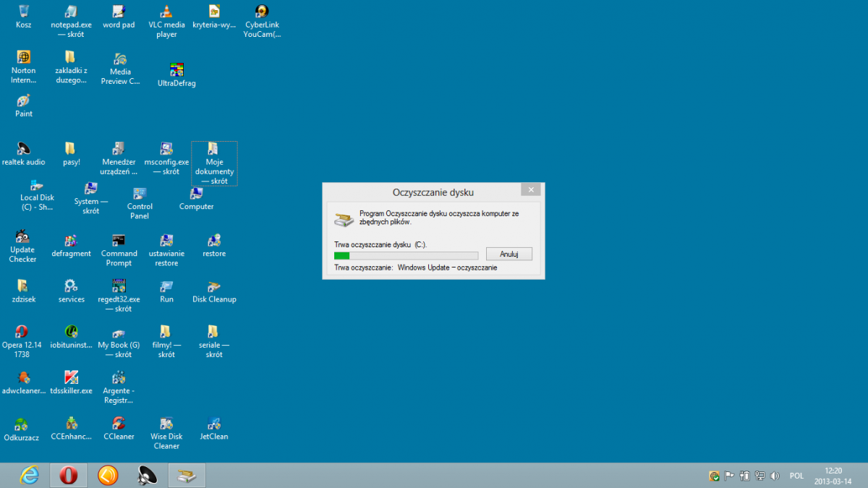Select regedt32.exe shortcut icon

click(x=119, y=286)
